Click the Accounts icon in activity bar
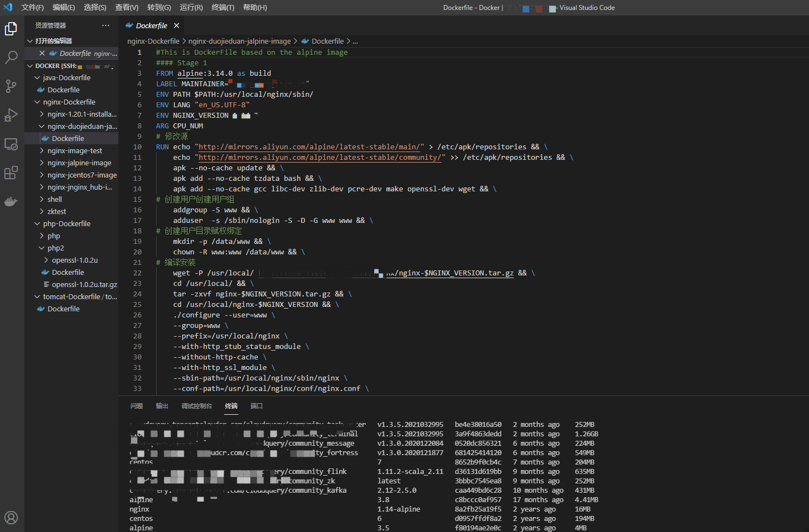Screen dimensions: 809x532 click(x=11, y=518)
